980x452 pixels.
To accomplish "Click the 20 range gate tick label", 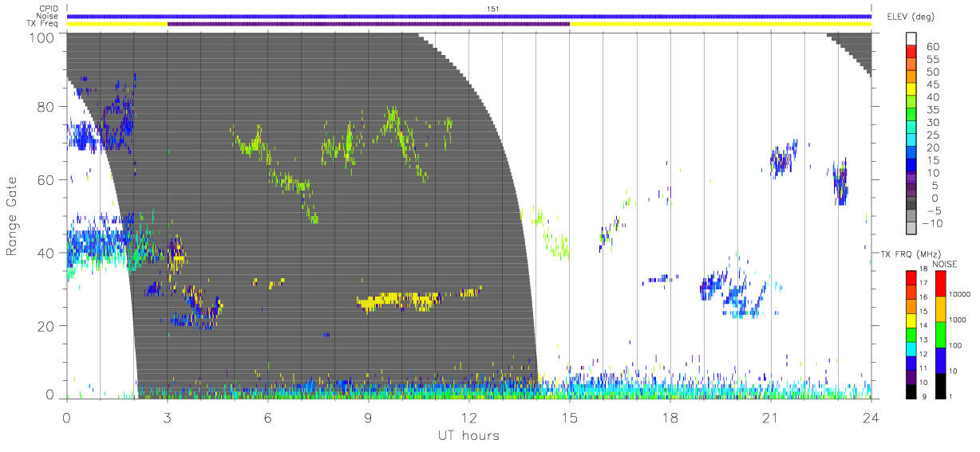I will [x=45, y=326].
